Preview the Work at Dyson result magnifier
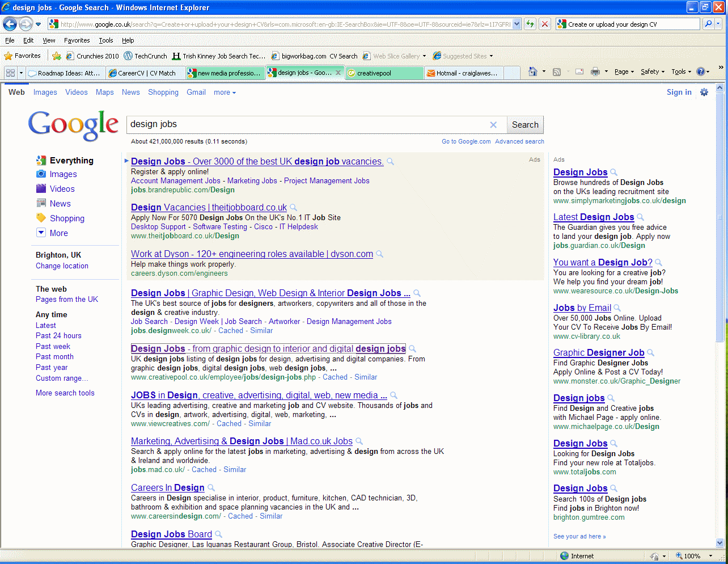728x564 pixels. coord(379,254)
